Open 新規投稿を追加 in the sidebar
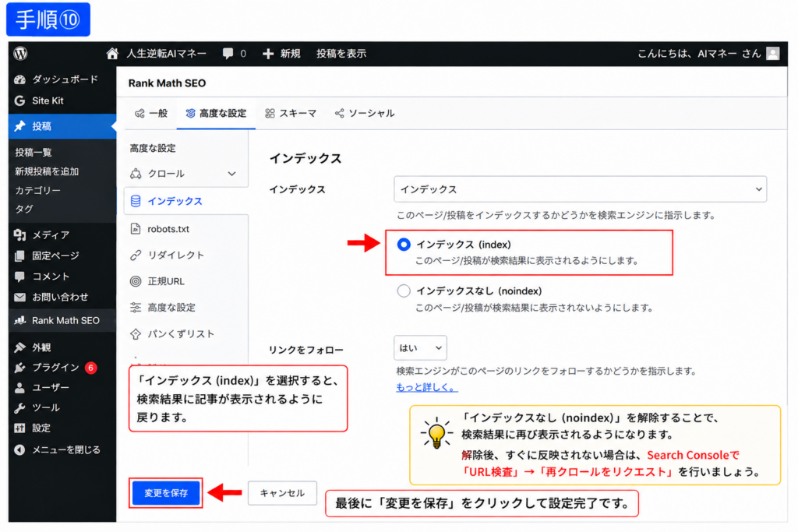Screen dimensions: 798x532 pyautogui.click(x=47, y=171)
